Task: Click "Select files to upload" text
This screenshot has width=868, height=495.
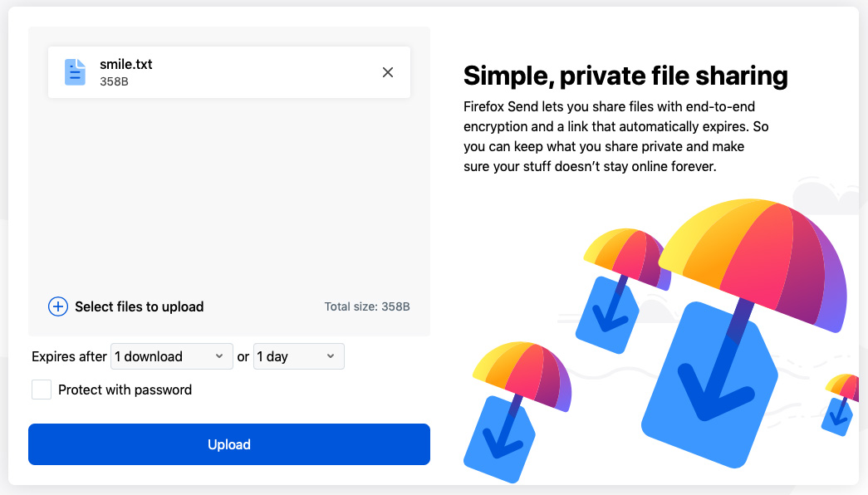Action: [139, 306]
